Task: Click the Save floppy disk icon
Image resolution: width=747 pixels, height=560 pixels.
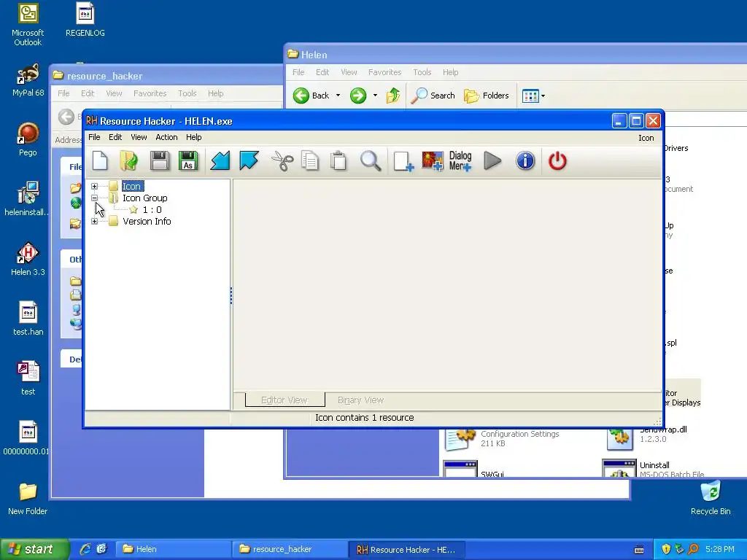Action: pyautogui.click(x=160, y=160)
